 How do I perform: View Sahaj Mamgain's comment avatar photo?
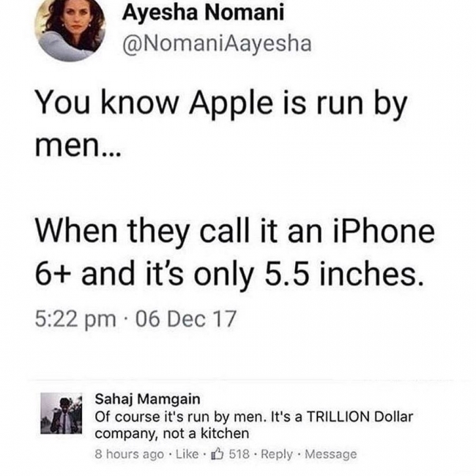click(62, 413)
